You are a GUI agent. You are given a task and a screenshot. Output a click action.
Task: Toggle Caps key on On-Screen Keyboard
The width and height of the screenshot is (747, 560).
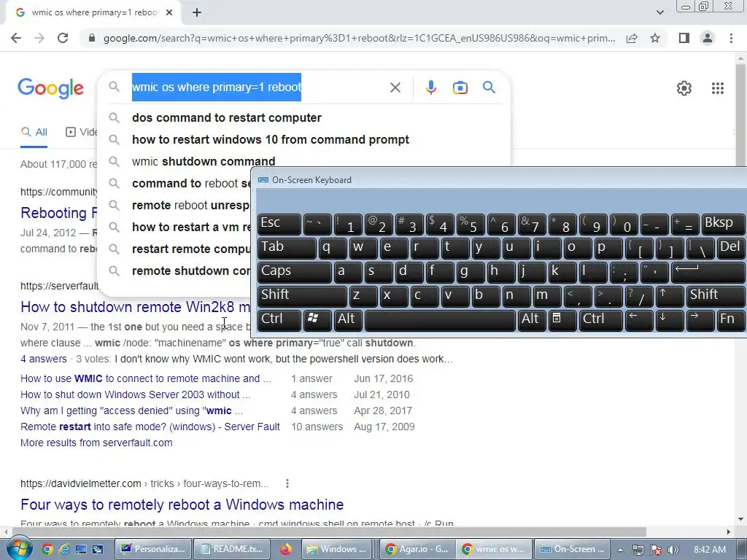(295, 272)
